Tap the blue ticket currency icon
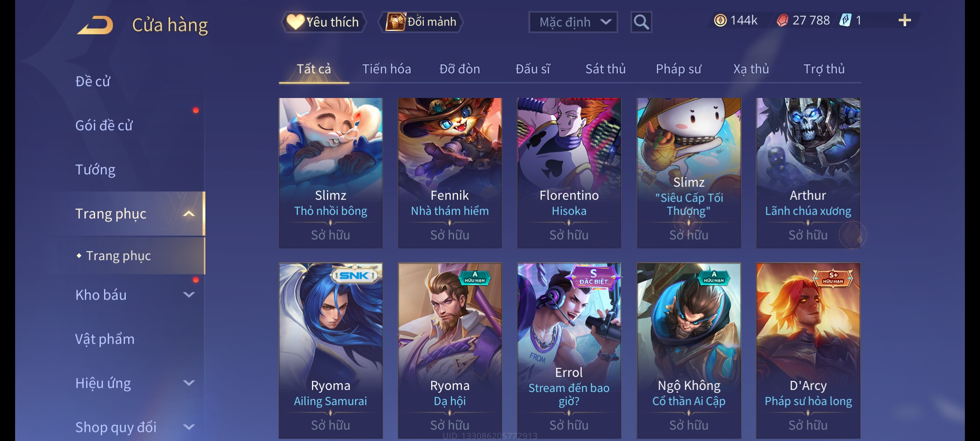 click(845, 20)
